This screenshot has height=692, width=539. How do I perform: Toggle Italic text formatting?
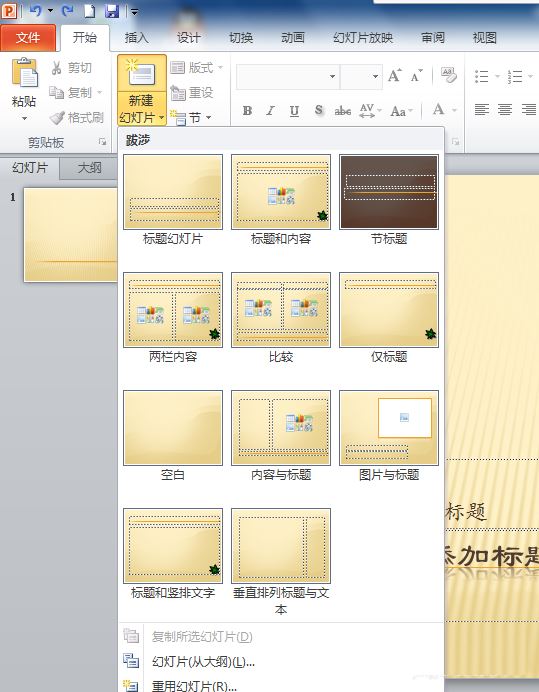tap(270, 110)
